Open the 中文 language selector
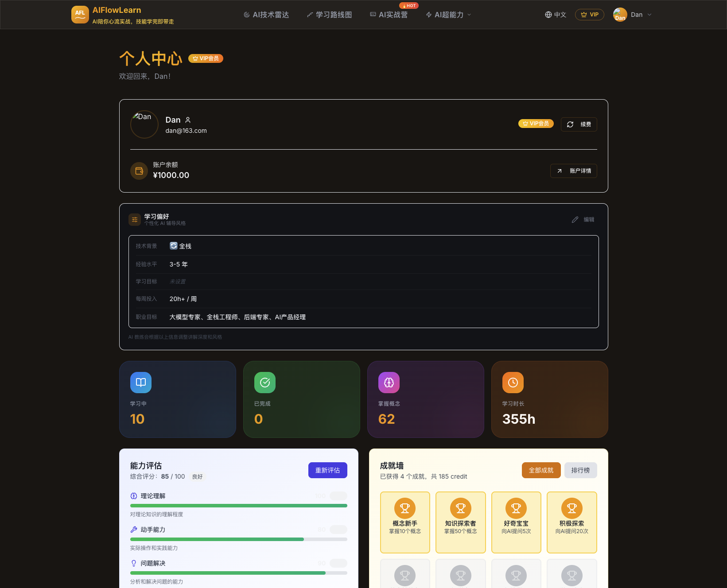 point(556,15)
